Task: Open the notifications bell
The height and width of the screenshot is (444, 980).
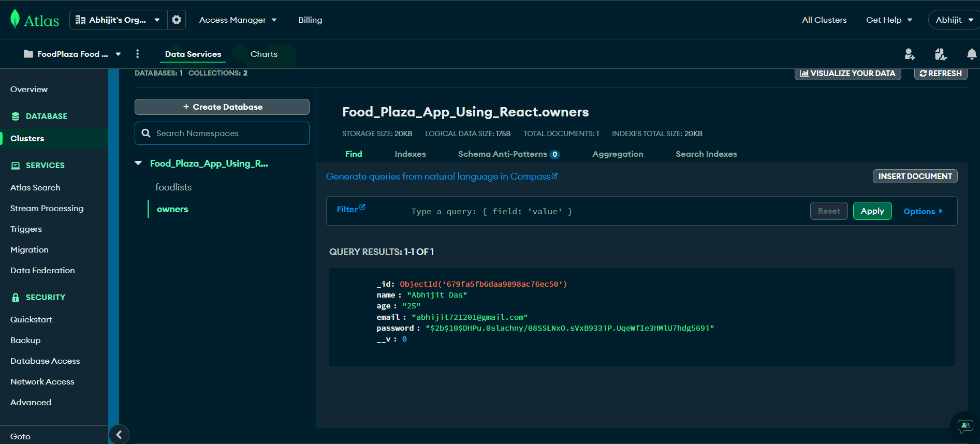Action: [972, 54]
